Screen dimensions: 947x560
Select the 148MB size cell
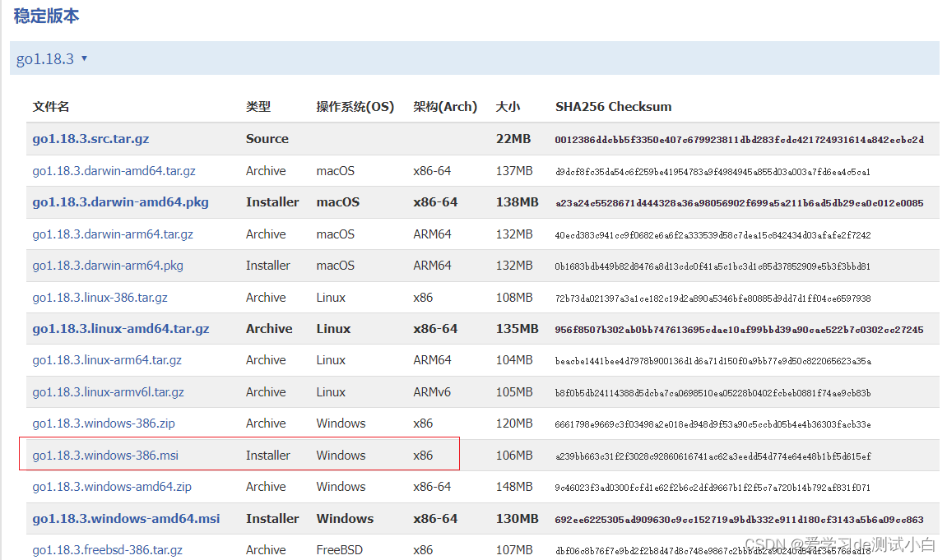point(514,486)
